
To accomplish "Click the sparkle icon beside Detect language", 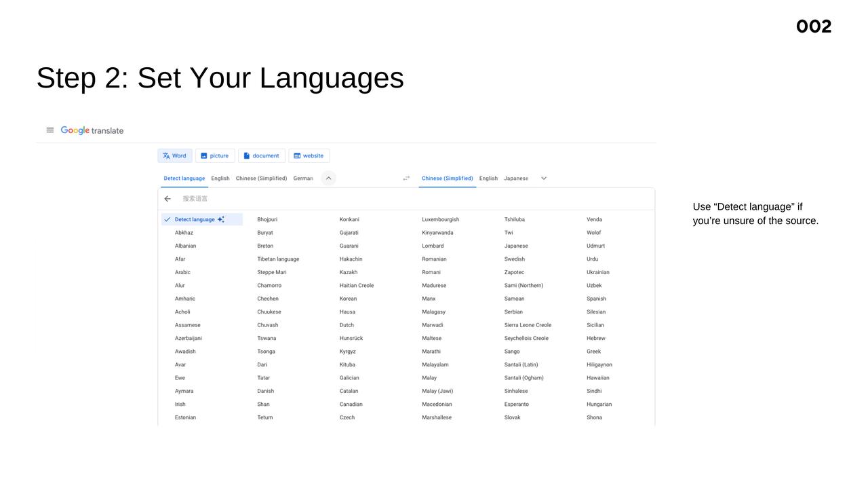I will tap(221, 220).
